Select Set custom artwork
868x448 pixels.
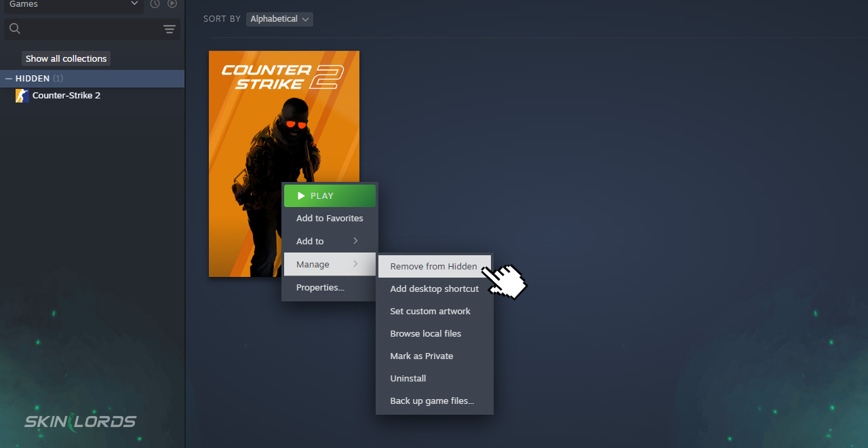[x=435, y=311]
